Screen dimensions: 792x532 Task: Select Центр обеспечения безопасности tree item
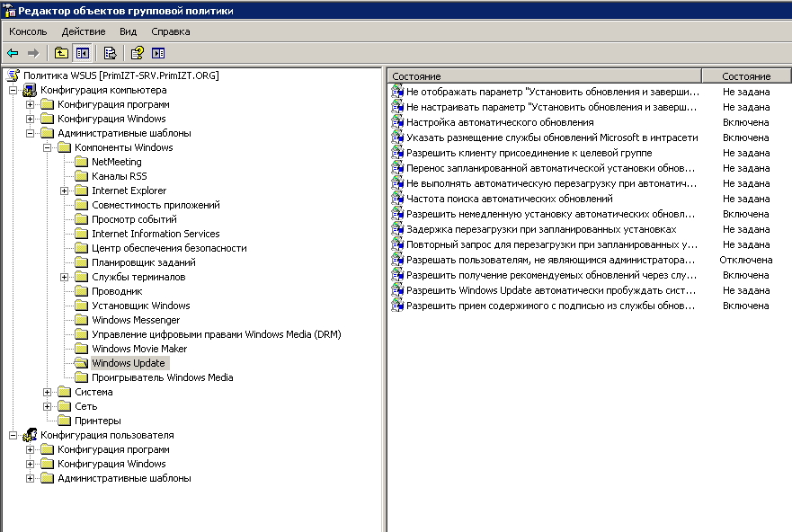point(169,248)
